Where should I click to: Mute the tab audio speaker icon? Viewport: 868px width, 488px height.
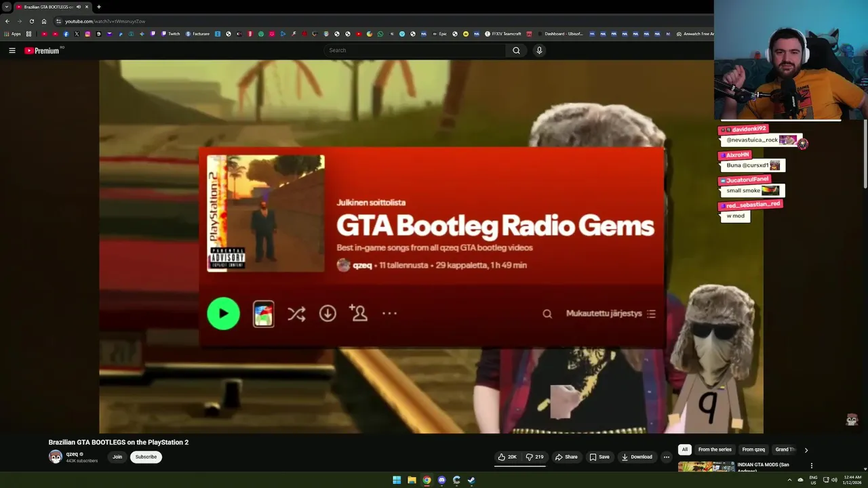click(x=79, y=7)
